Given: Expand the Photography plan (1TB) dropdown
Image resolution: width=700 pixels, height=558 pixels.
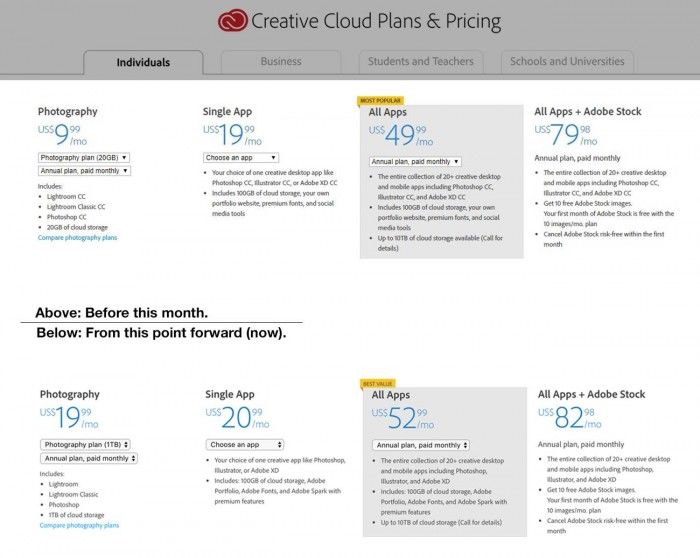Looking at the screenshot, I should point(86,444).
